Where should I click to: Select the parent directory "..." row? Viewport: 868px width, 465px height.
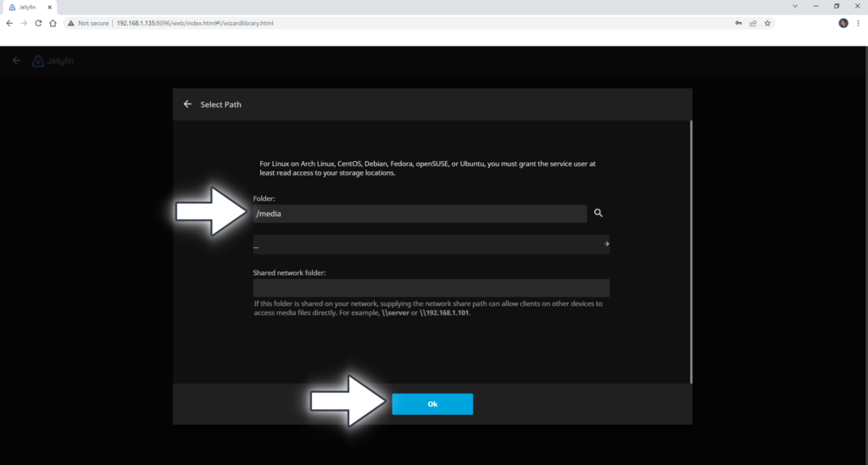click(431, 244)
